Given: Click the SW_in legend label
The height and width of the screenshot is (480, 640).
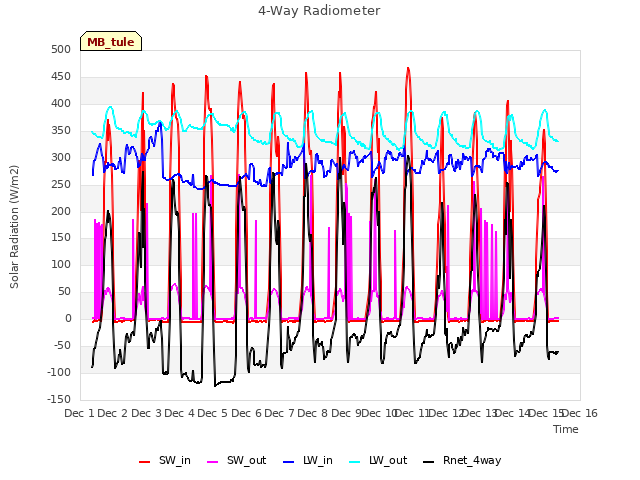Looking at the screenshot, I should click(x=175, y=460).
